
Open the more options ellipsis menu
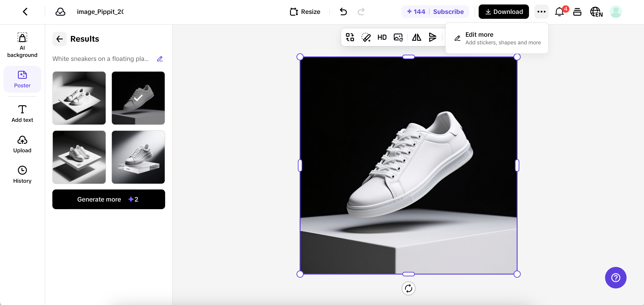pos(542,11)
